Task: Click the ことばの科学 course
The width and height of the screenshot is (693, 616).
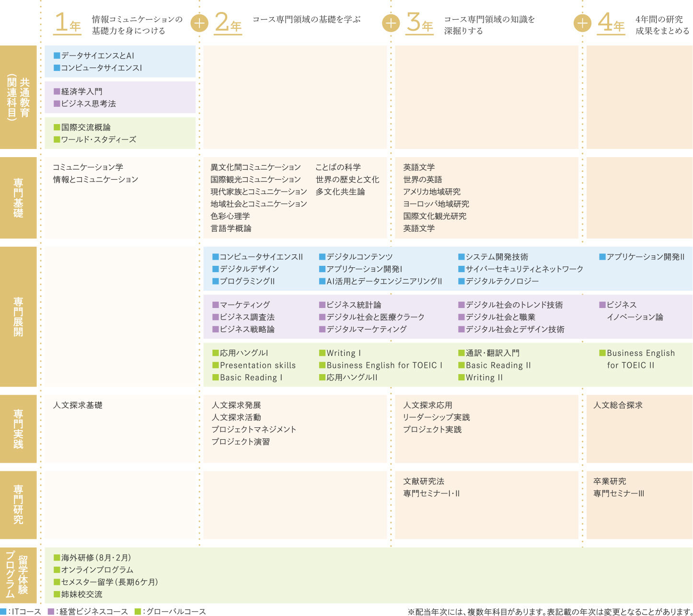Action: coord(338,167)
